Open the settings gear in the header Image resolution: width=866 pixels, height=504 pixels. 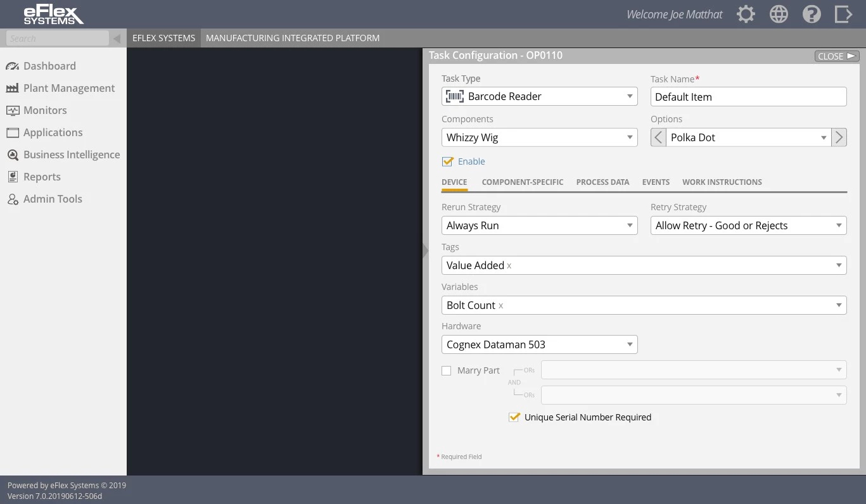746,13
